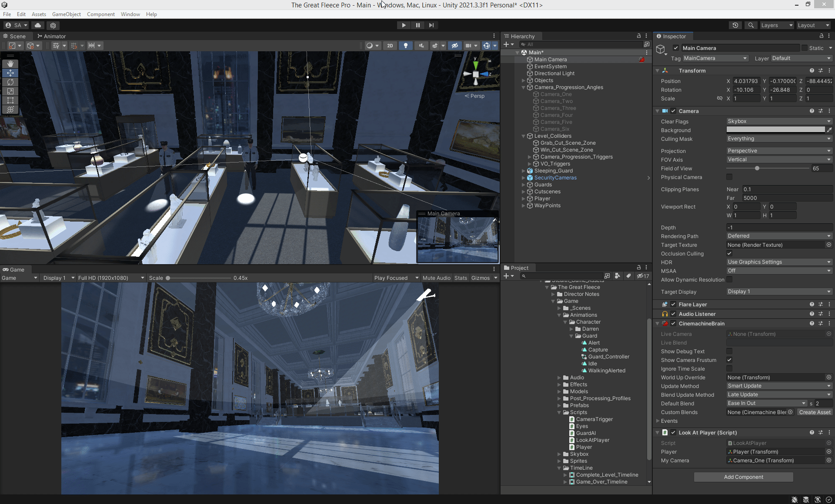Toggle 2D view mode in Scene
Screen dimensions: 835x504
(390, 46)
